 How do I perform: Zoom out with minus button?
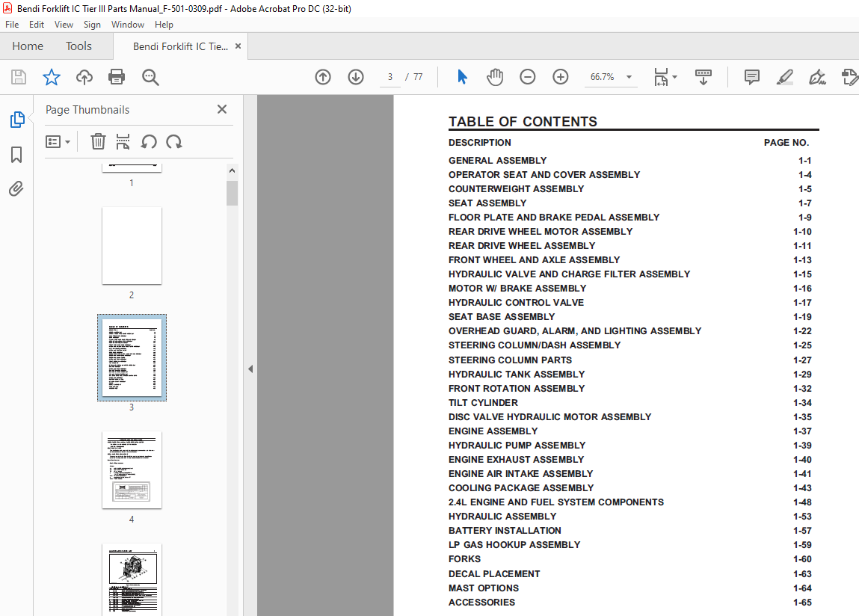coord(528,77)
